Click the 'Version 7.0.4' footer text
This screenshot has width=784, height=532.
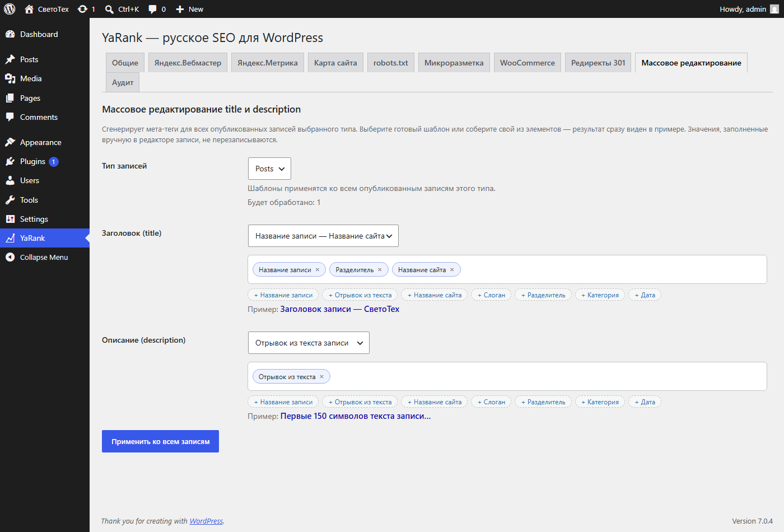coord(752,521)
